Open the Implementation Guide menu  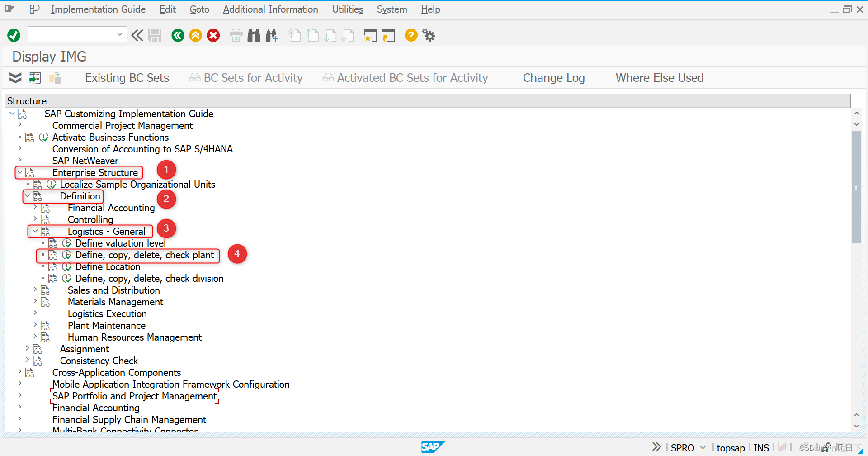(x=98, y=9)
